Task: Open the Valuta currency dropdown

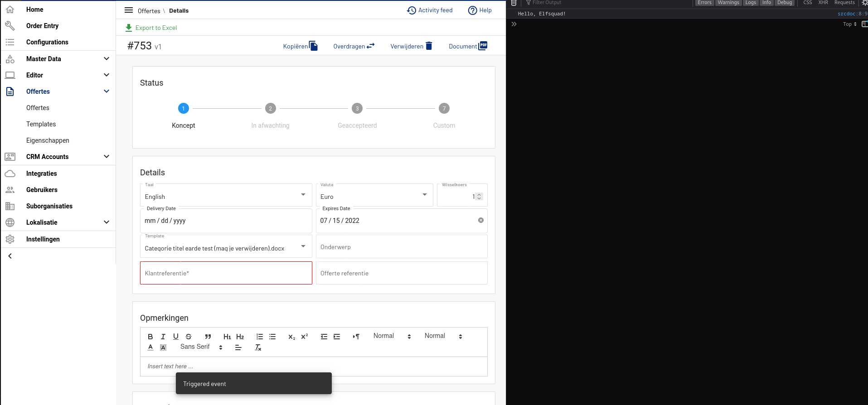Action: 374,195
